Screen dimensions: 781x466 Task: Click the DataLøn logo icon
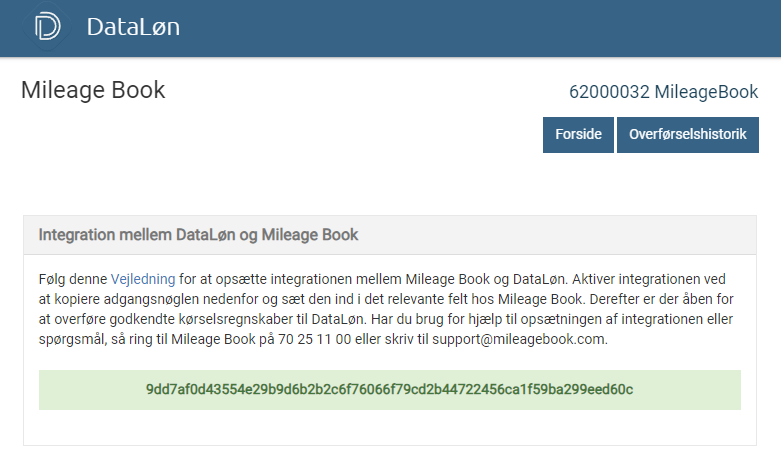pos(47,26)
